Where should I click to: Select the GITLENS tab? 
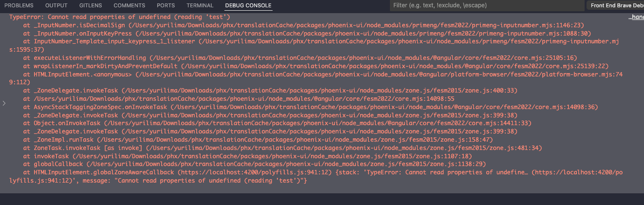coord(91,5)
